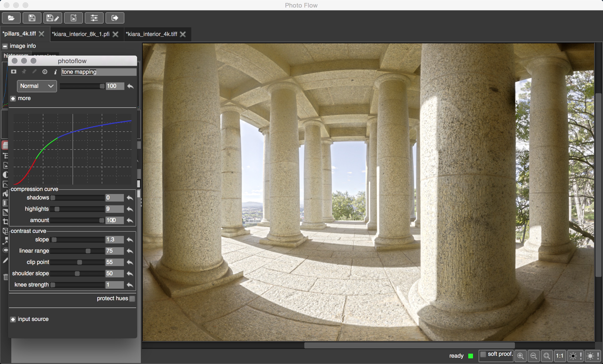The height and width of the screenshot is (364, 603).
Task: Click the layer mask icon beside tone mapping
Action: [14, 72]
